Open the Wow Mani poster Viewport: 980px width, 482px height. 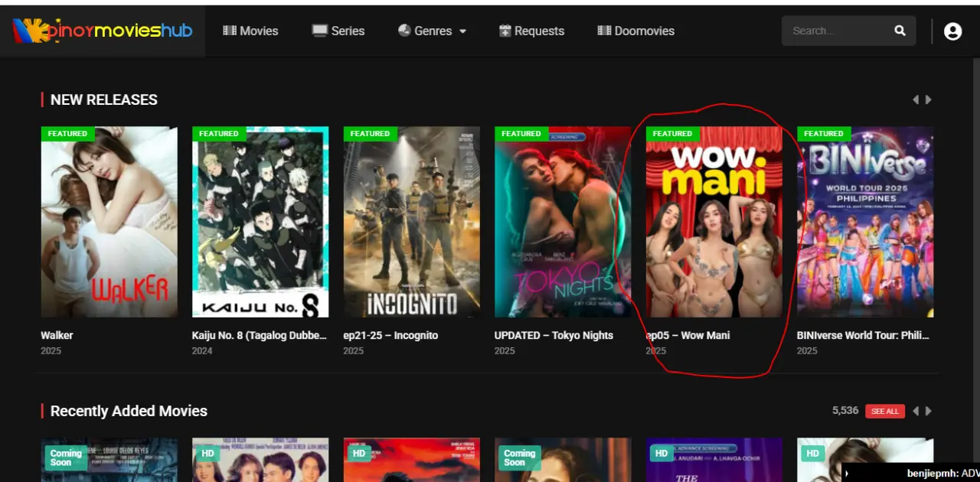coord(714,222)
